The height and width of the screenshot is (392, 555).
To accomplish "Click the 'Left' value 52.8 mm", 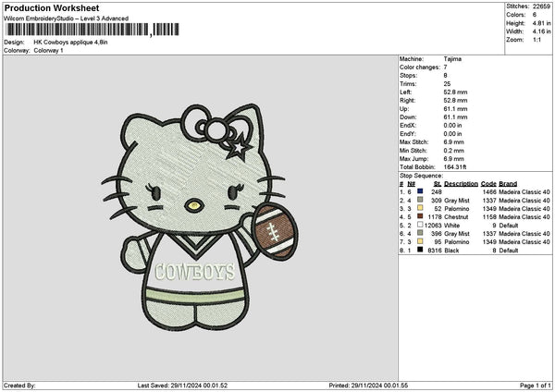I will (455, 92).
